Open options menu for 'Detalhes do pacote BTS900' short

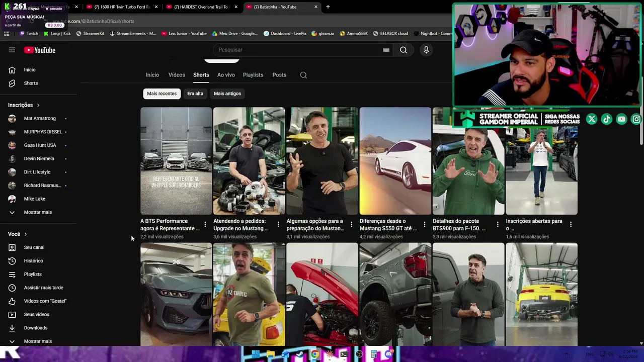498,224
